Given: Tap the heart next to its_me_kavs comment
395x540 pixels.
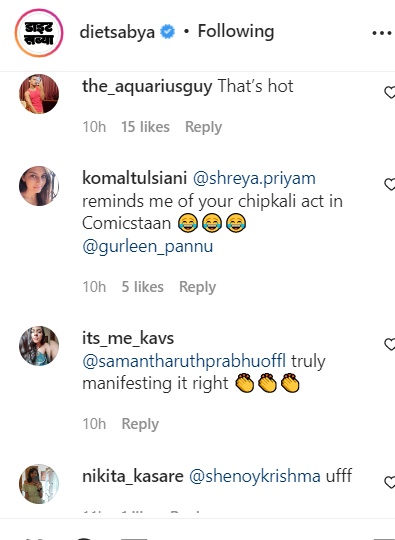Looking at the screenshot, I should tap(390, 344).
